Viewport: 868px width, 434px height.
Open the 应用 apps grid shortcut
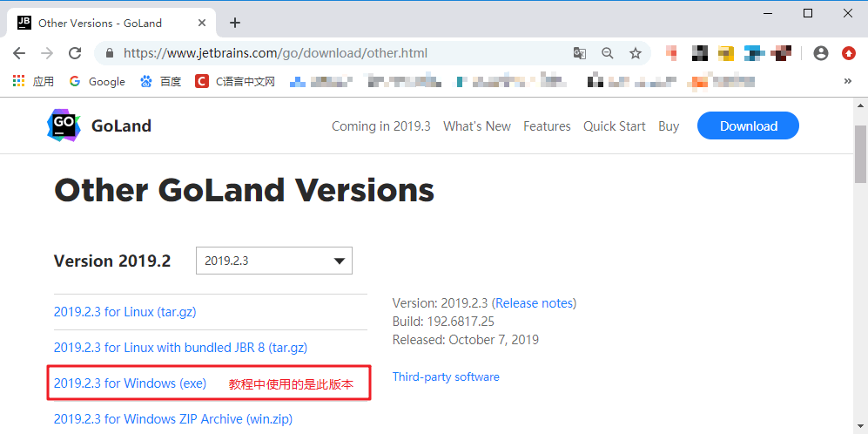(33, 82)
